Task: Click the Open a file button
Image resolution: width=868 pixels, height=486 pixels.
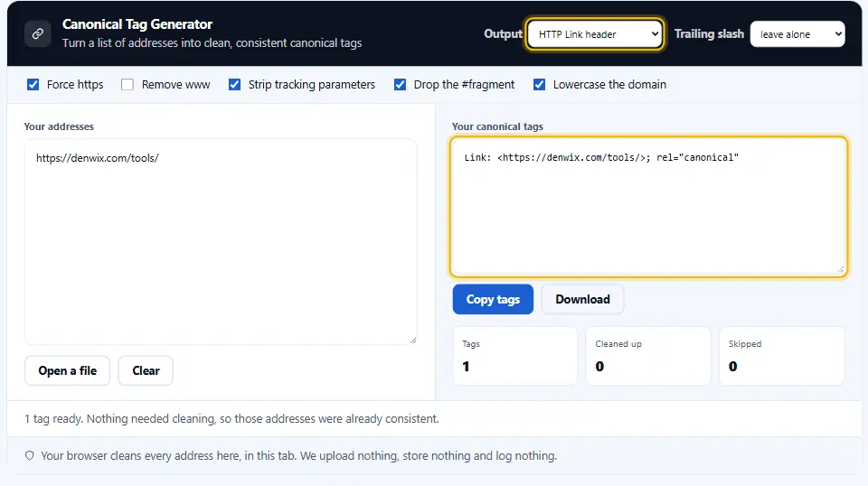Action: pyautogui.click(x=68, y=370)
